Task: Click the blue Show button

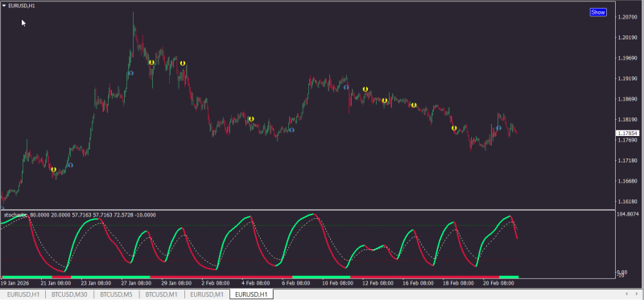Action: click(597, 12)
